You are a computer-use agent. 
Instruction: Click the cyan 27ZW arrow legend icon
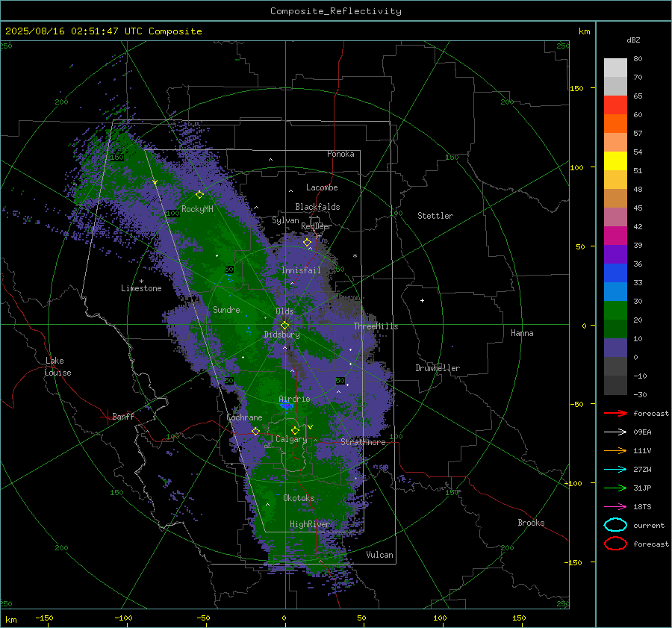(615, 470)
